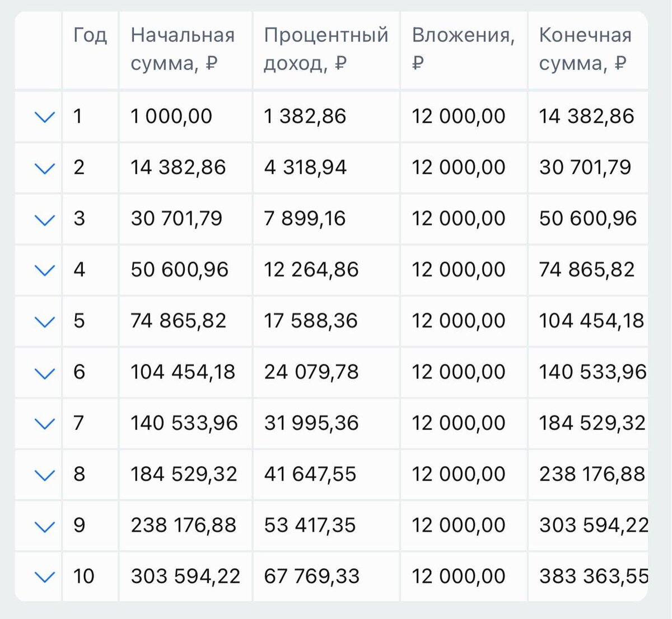Image resolution: width=672 pixels, height=619 pixels.
Task: Expand details for year 7
Action: click(44, 423)
